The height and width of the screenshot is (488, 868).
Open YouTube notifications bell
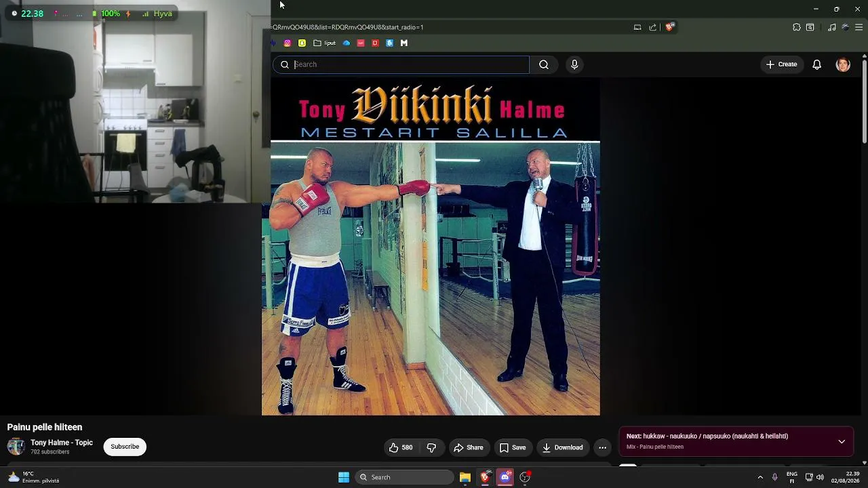(x=817, y=64)
